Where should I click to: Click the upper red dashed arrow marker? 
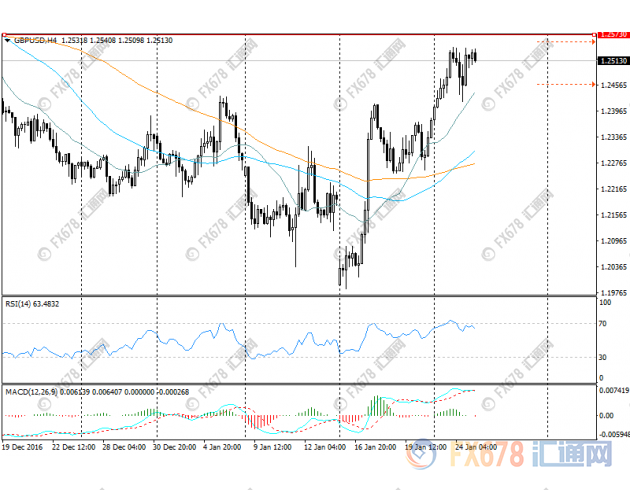pyautogui.click(x=568, y=42)
